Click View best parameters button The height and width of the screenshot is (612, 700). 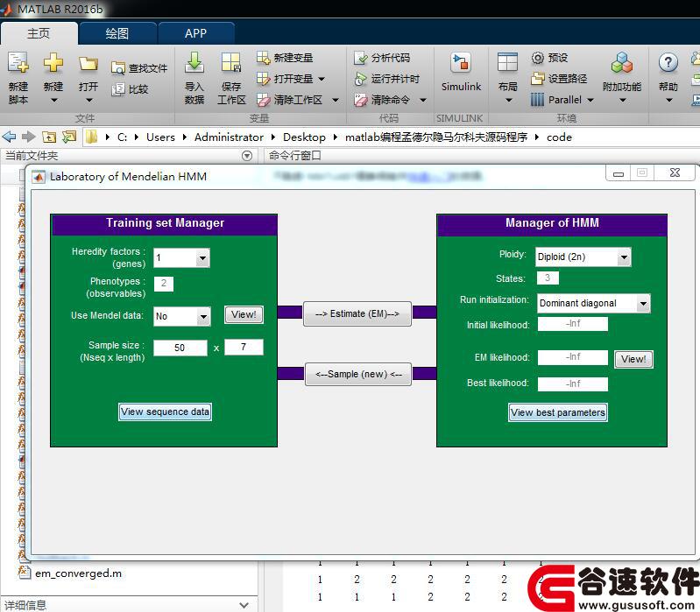pos(558,412)
